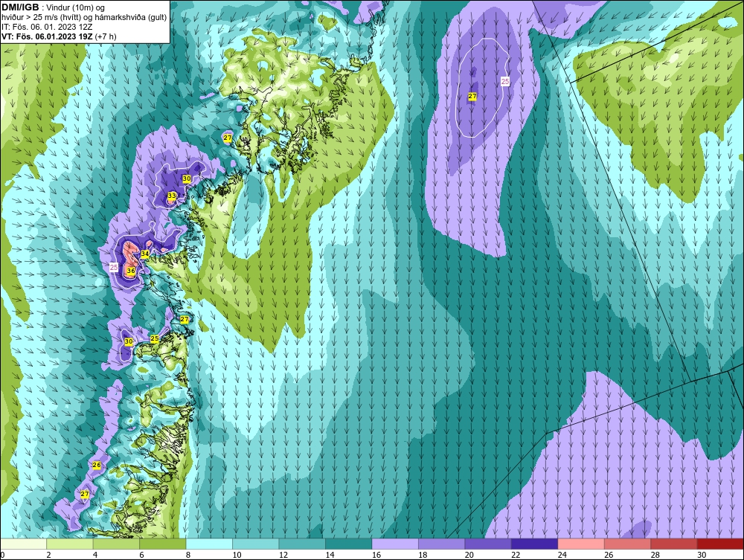Click the legend scale number 14
Image resolution: width=744 pixels, height=560 pixels.
pos(330,555)
